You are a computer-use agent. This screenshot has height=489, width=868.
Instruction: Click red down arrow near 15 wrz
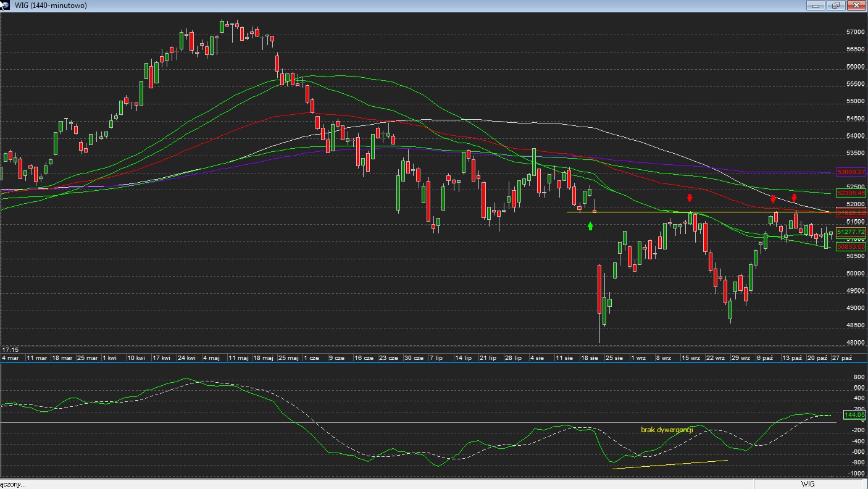click(690, 198)
